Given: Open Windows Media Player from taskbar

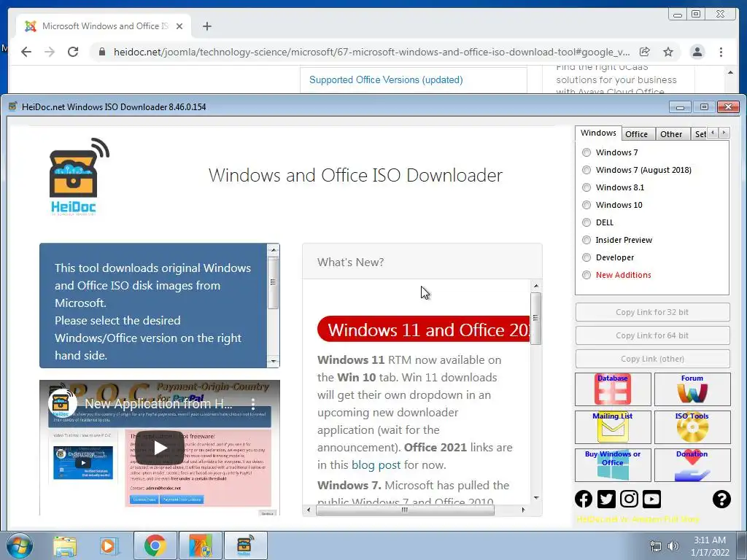Looking at the screenshot, I should (108, 545).
